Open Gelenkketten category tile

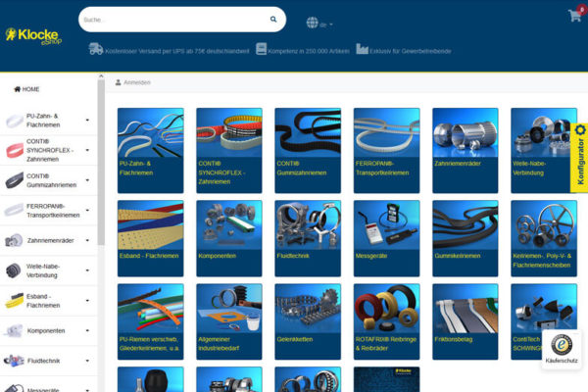[x=308, y=321]
